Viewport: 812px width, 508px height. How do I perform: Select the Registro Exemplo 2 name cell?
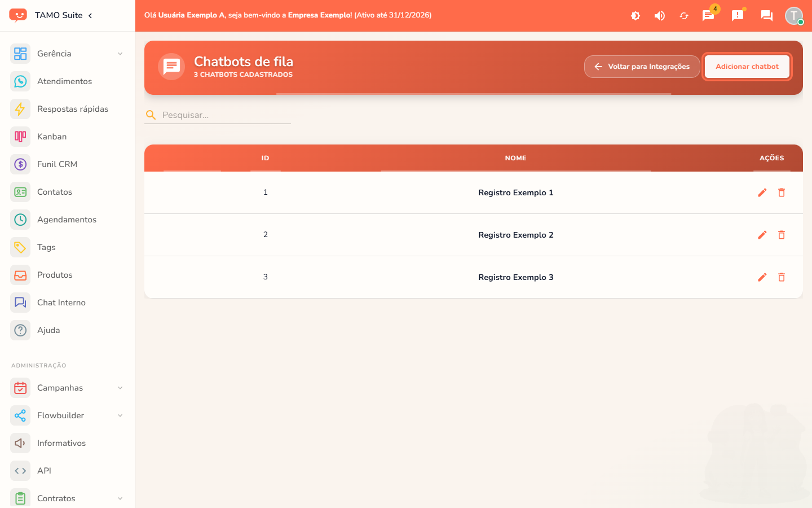coord(516,235)
